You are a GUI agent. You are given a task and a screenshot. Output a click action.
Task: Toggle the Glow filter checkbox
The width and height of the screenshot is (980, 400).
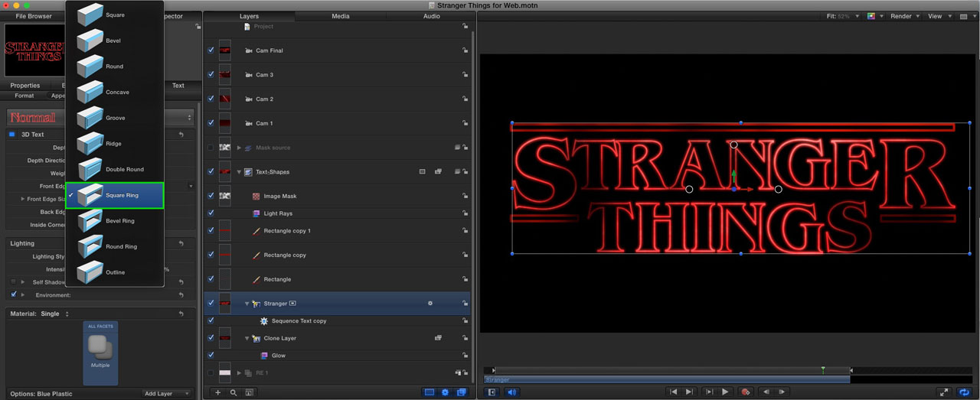pyautogui.click(x=211, y=355)
